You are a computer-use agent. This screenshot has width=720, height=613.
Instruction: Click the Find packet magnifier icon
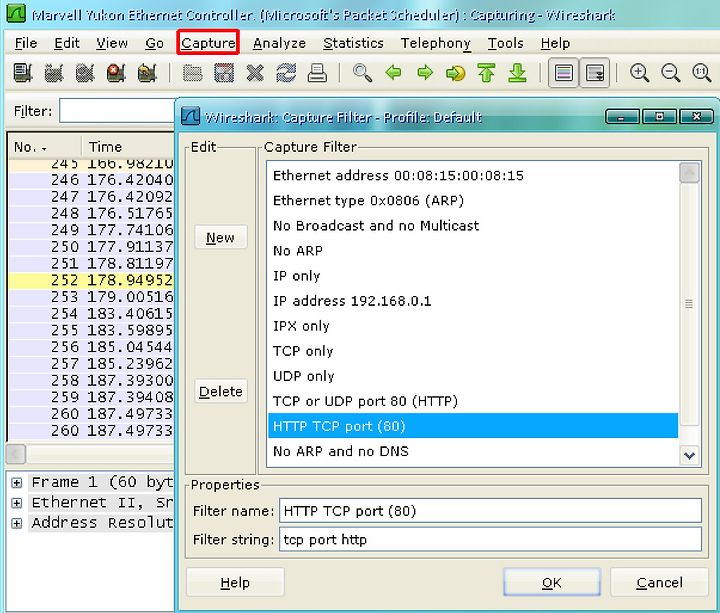[362, 73]
